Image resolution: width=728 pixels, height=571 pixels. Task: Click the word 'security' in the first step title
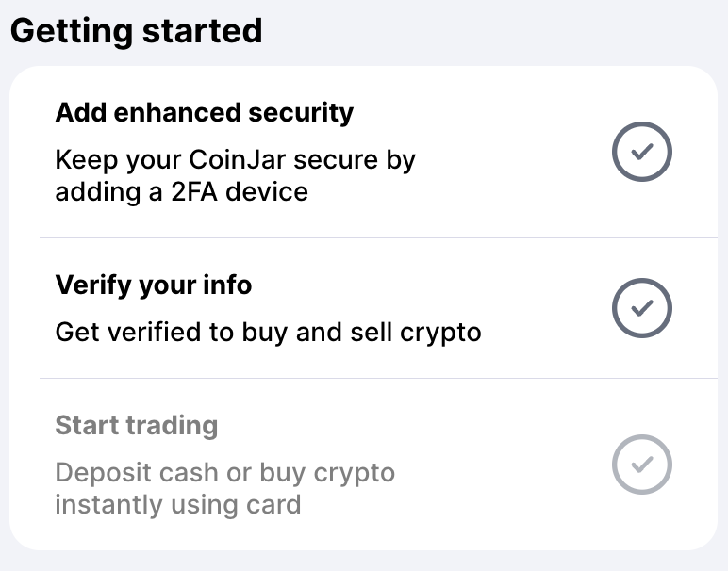point(301,114)
